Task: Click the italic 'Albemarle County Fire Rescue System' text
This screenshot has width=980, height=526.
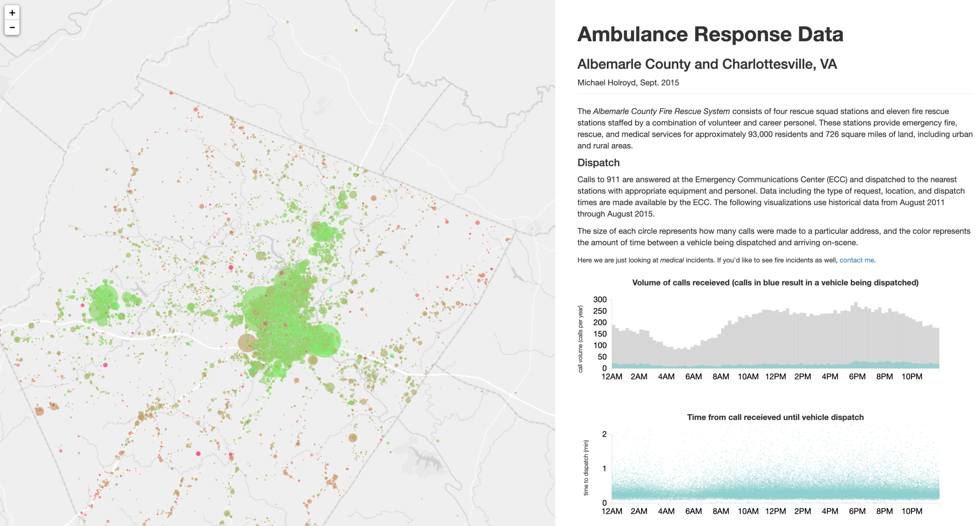Action: point(661,111)
